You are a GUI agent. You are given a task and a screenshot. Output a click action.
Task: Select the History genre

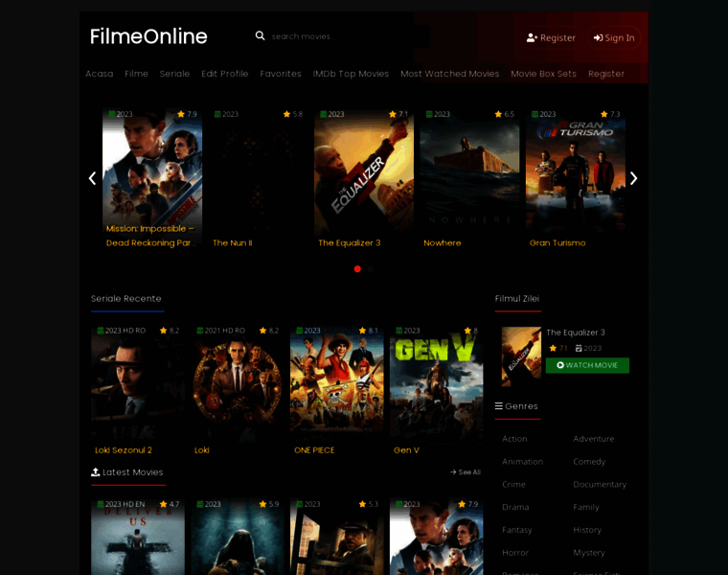587,530
